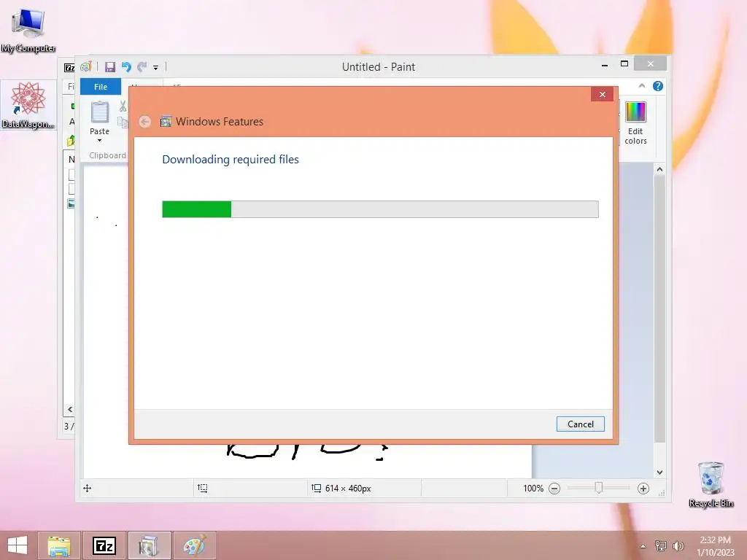Expand the Paste dropdown arrow

point(99,141)
